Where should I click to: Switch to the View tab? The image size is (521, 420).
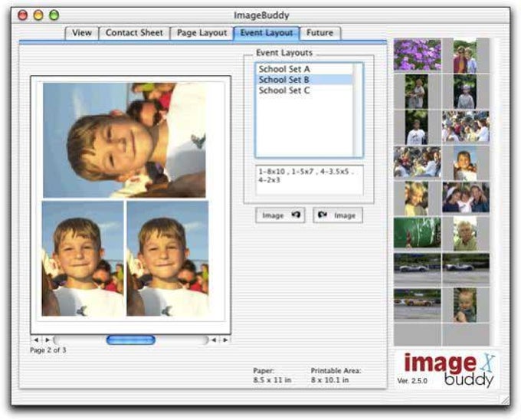[x=82, y=33]
